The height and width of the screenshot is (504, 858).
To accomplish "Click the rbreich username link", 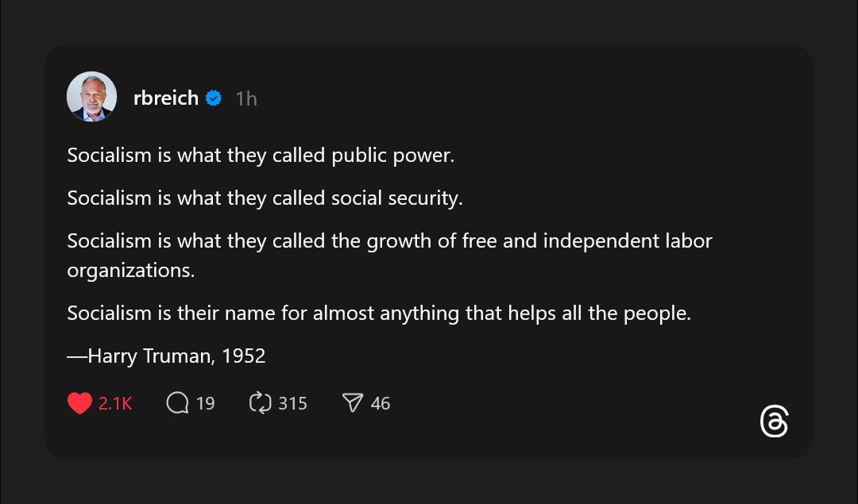I will (166, 98).
